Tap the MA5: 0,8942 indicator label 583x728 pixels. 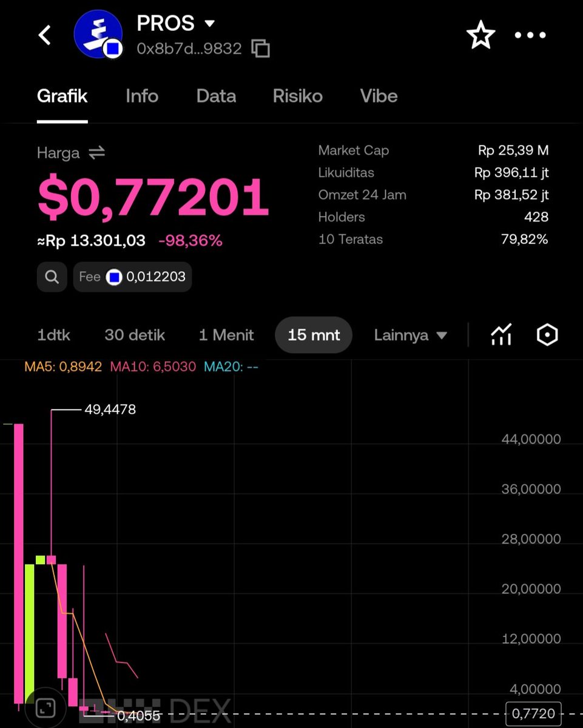tap(63, 367)
